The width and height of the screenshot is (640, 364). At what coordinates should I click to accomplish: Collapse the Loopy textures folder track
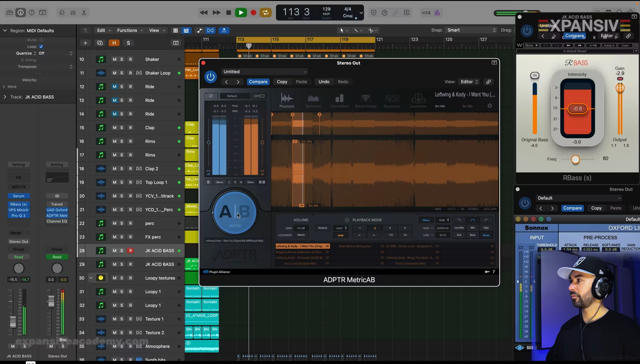pos(91,278)
